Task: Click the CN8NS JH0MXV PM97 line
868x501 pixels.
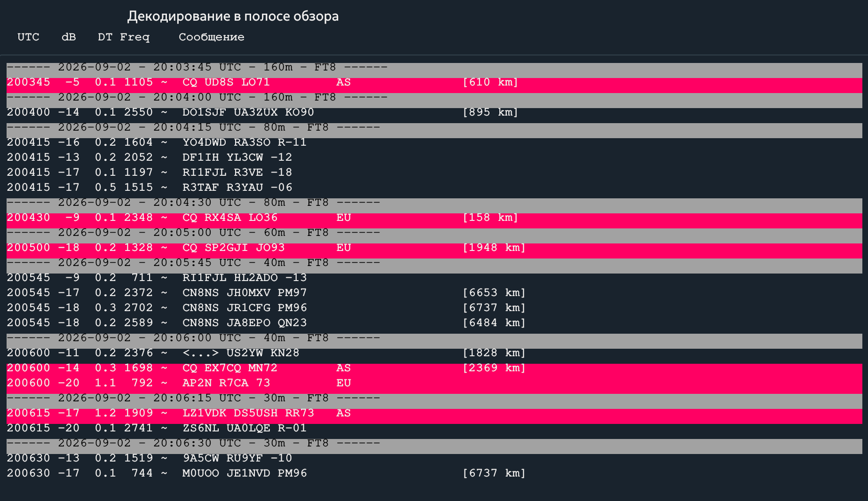Action: pyautogui.click(x=434, y=293)
